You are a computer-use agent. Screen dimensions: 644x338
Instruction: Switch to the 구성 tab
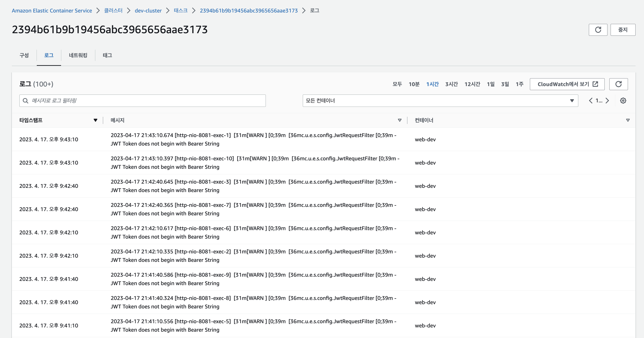click(24, 55)
